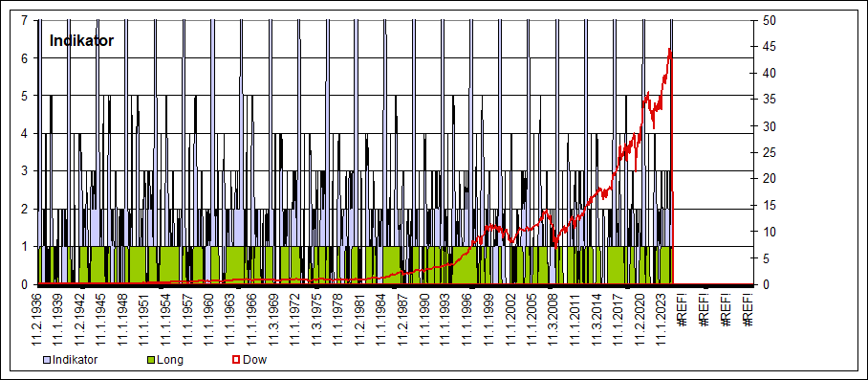Screen dimensions: 868x380
Task: Click the left axis value 7
Action: [24, 20]
